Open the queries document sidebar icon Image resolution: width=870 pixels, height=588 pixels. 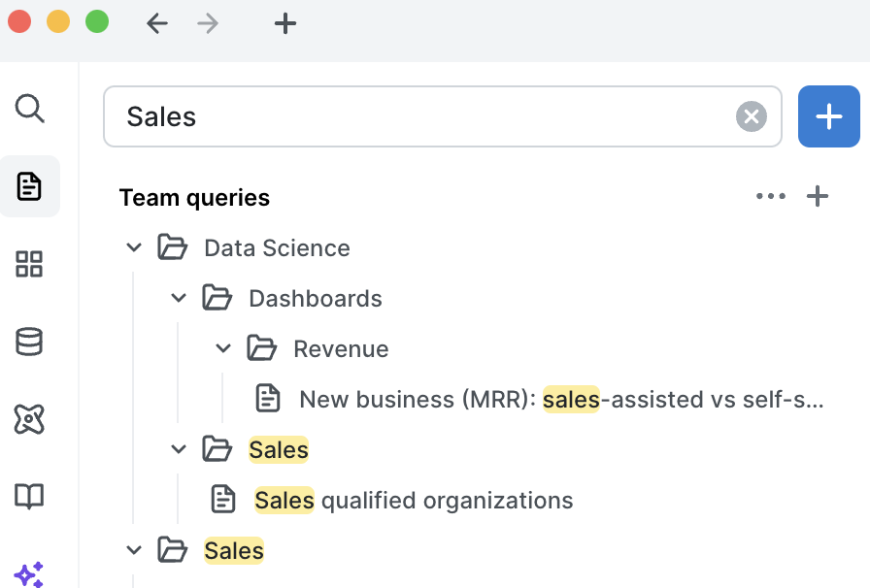(30, 186)
